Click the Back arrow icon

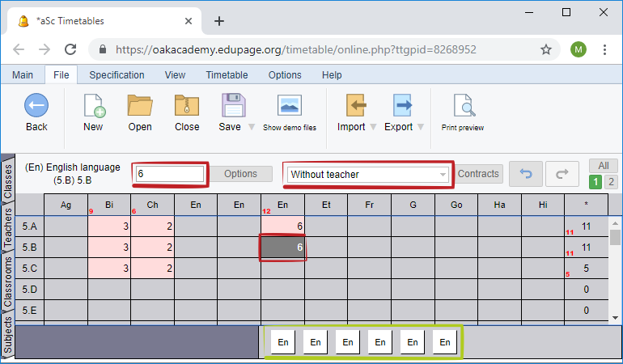point(36,106)
